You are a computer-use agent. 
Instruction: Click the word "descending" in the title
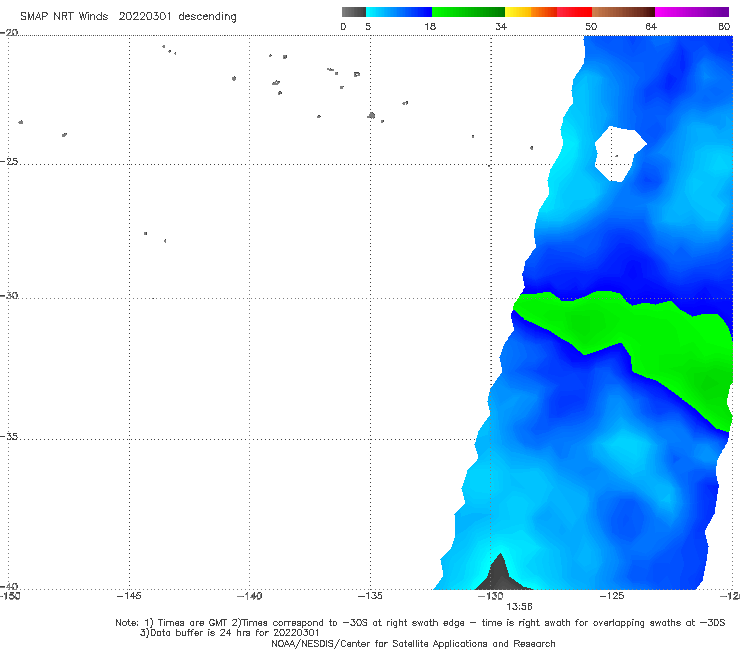tap(207, 17)
